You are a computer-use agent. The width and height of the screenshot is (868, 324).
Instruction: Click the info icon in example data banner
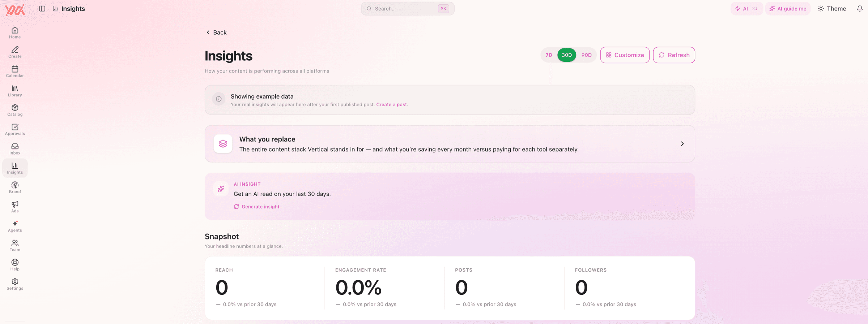(219, 99)
